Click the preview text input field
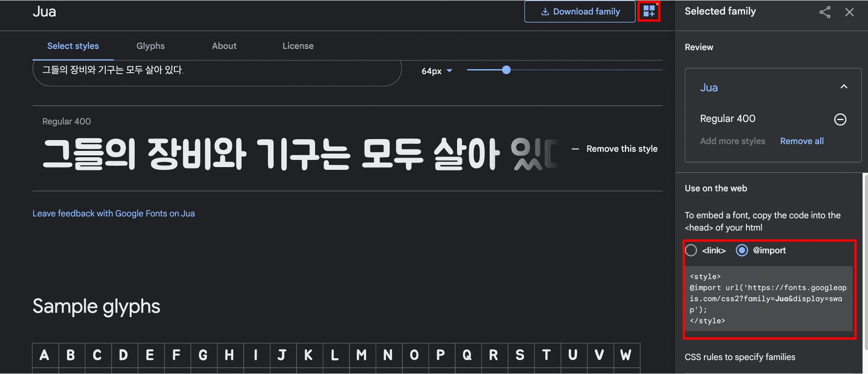This screenshot has height=374, width=868. coord(217,71)
